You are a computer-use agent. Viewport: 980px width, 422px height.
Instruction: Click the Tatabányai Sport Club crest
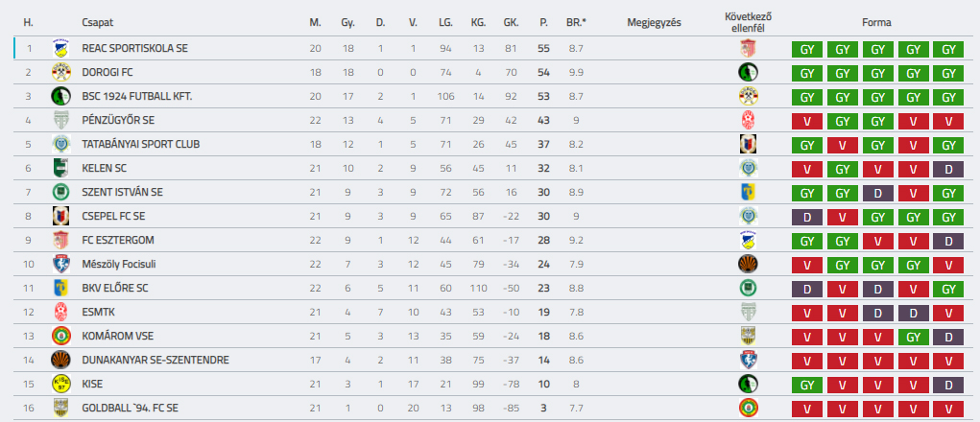pos(60,144)
